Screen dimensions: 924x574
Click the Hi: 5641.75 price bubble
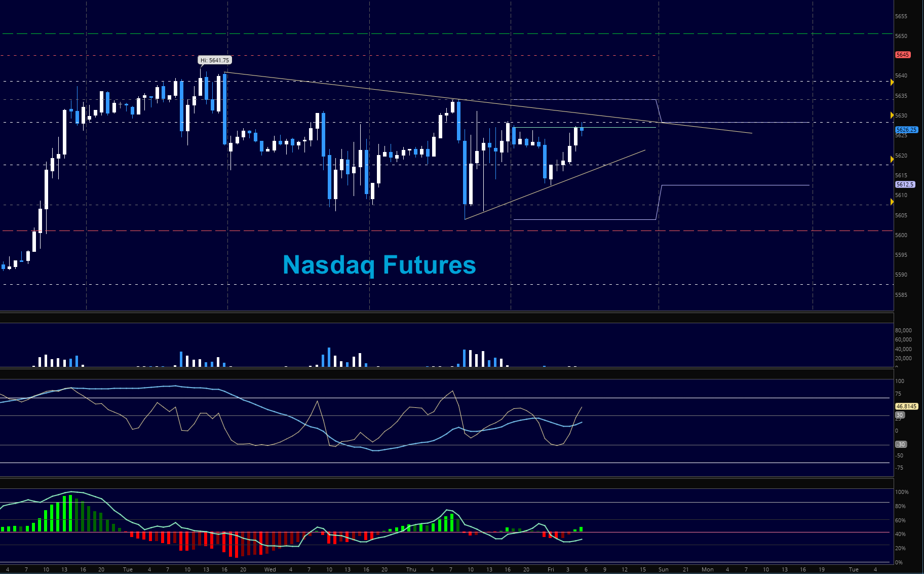pos(215,60)
